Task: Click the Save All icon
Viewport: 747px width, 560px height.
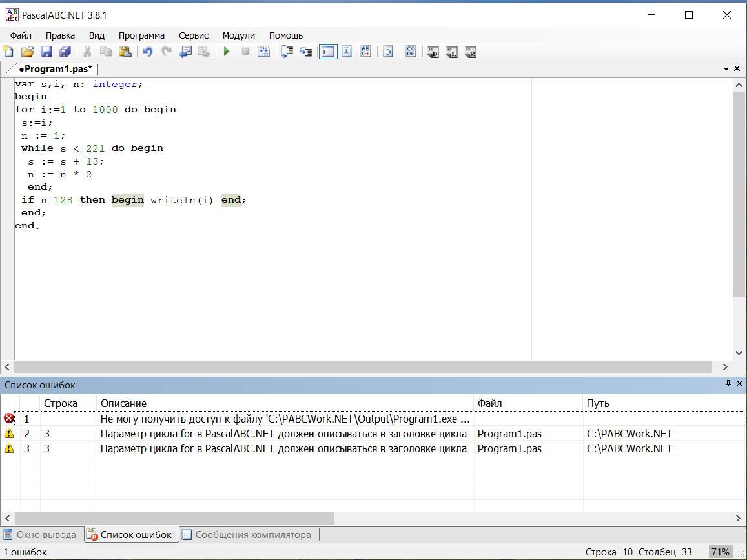Action: click(65, 52)
